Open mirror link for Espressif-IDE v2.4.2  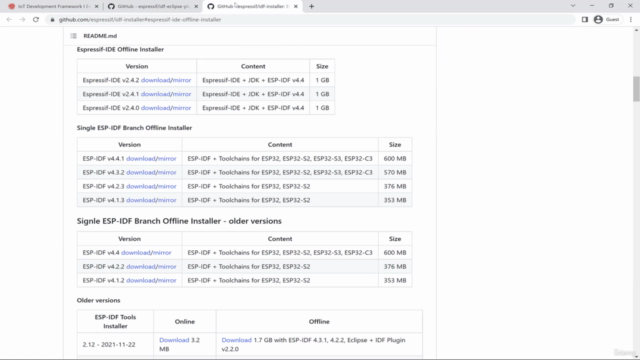[182, 80]
